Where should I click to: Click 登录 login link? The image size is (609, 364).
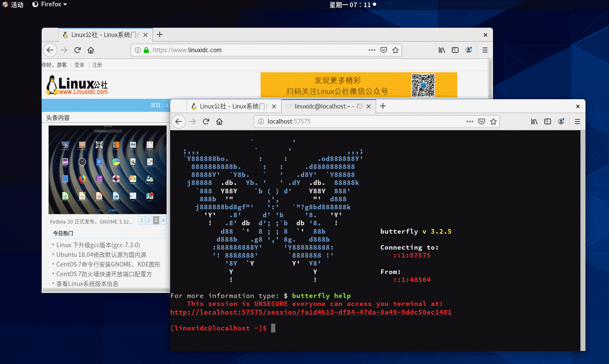click(x=79, y=65)
